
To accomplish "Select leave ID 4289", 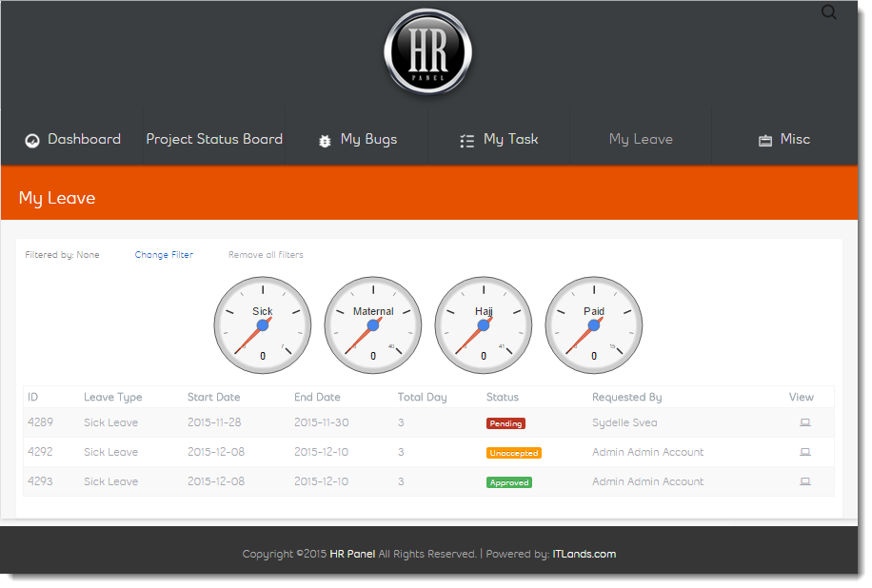I will (40, 422).
